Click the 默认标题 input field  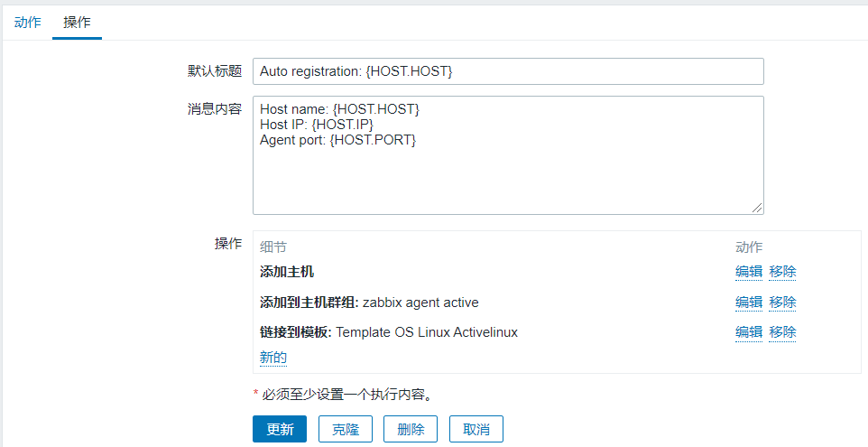click(x=508, y=71)
